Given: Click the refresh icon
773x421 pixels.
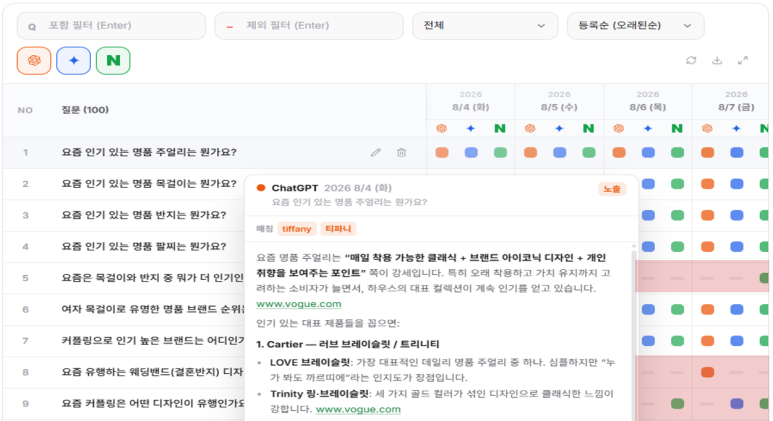Looking at the screenshot, I should 691,60.
